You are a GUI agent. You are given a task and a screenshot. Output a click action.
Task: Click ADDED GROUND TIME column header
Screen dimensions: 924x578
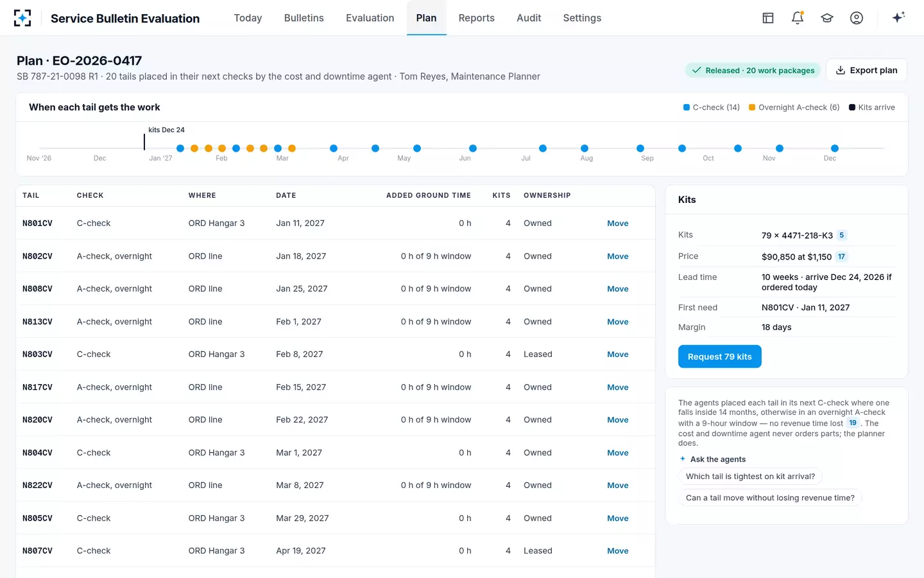(429, 195)
